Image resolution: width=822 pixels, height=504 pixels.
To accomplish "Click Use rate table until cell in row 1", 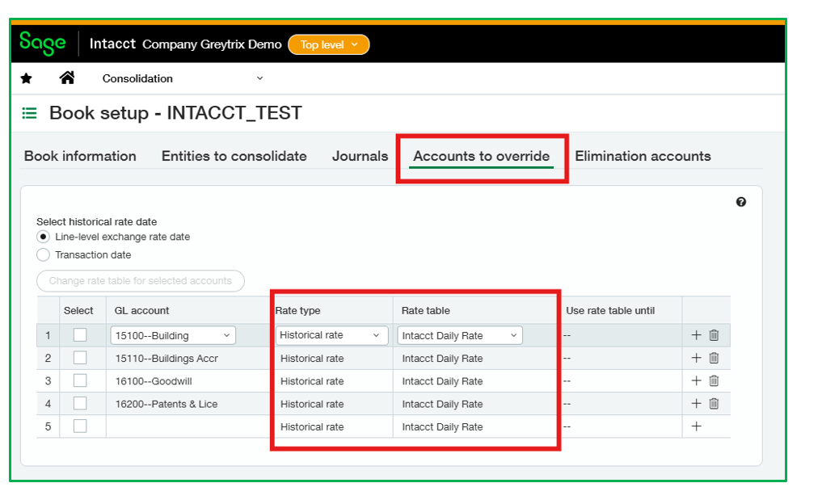I will coord(622,335).
